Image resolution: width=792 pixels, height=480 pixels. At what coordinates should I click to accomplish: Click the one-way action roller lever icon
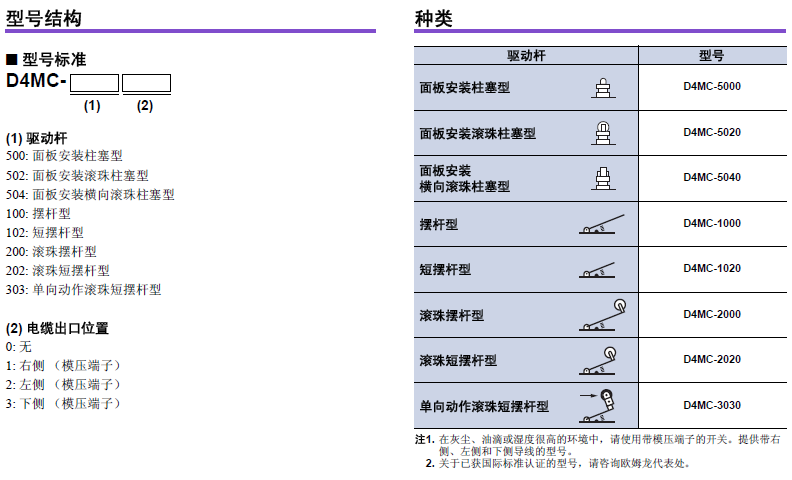[599, 404]
